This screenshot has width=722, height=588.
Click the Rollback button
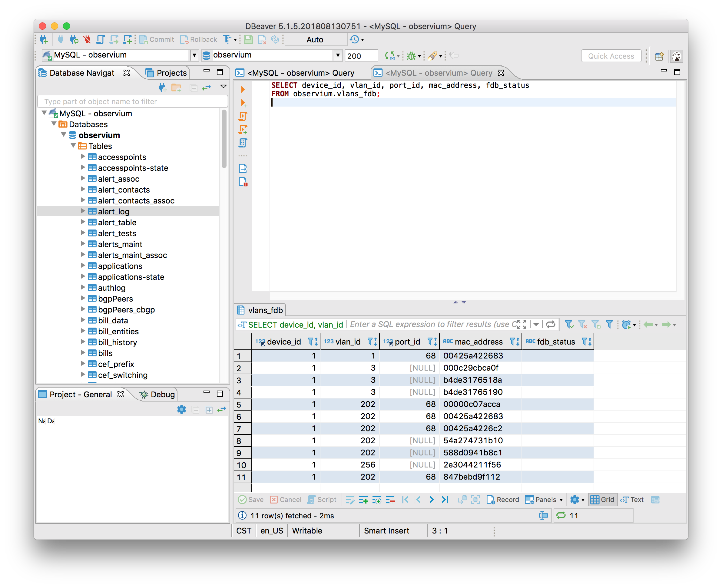[x=199, y=40]
